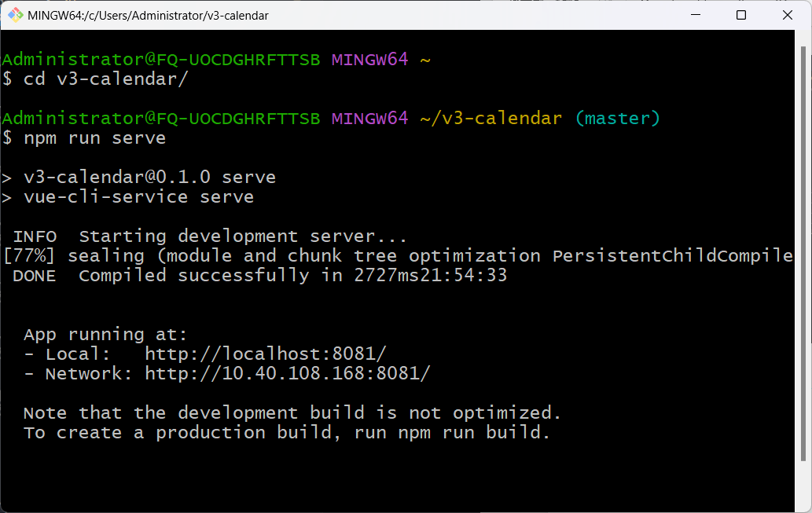Click the 'vue-cli-service serve' output line
The height and width of the screenshot is (513, 812).
pos(138,197)
